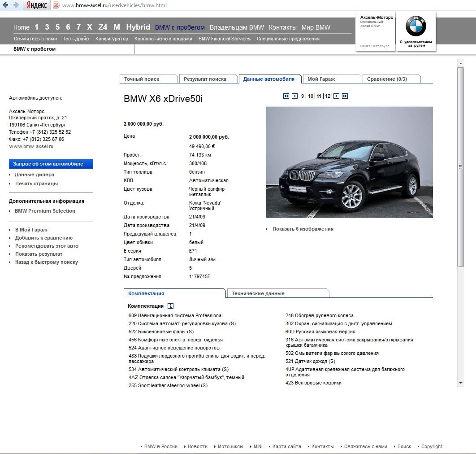Image resolution: width=476 pixels, height=454 pixels.
Task: Open the www.bmw-axsel.ru dealer website link
Action: click(31, 146)
